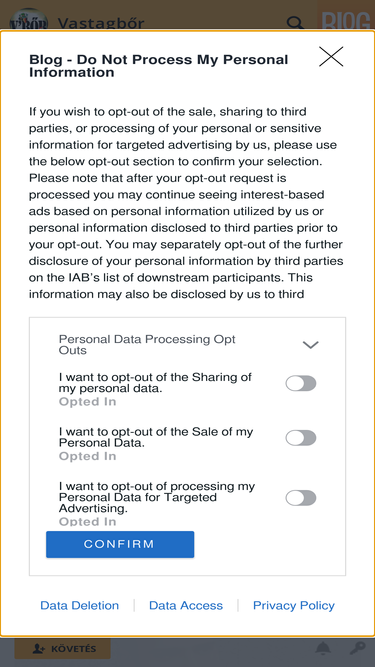Close the privacy dialog with the X
Image resolution: width=375 pixels, height=667 pixels.
pyautogui.click(x=331, y=56)
